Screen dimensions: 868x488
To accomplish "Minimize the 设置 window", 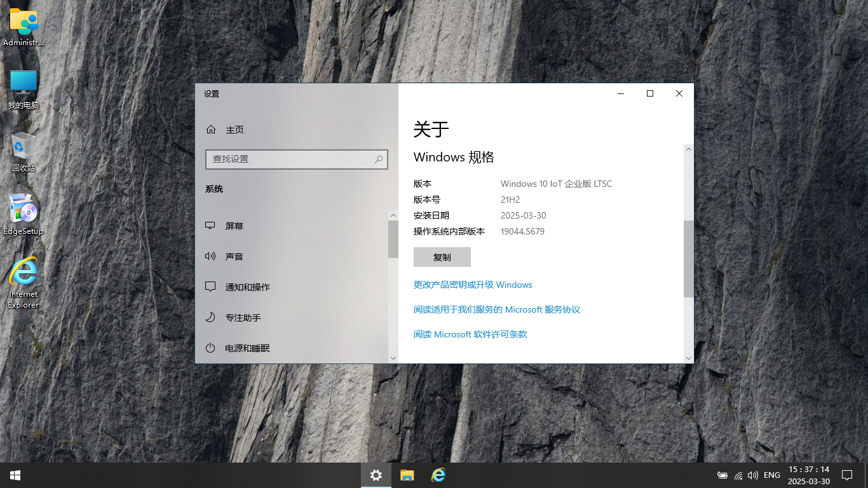I will (621, 93).
